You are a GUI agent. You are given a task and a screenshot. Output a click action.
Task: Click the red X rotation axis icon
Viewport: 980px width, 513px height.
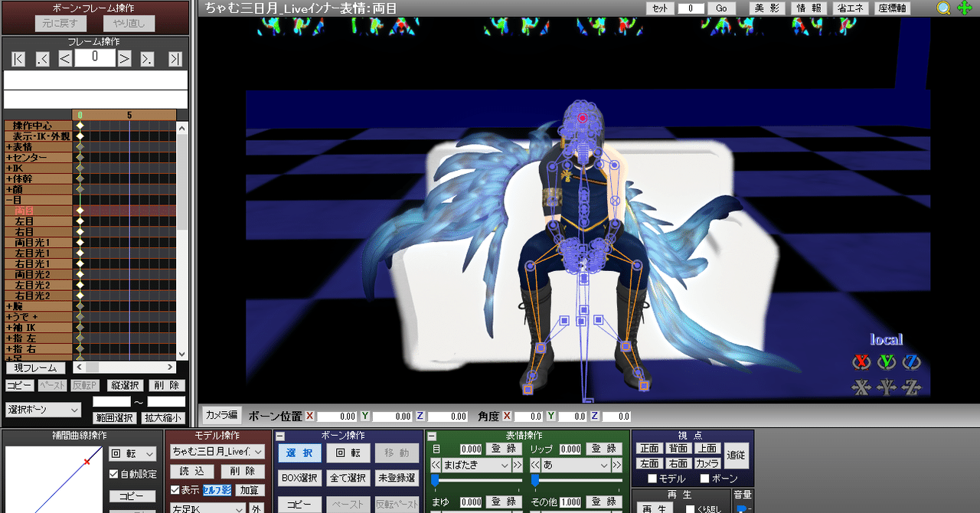coord(862,361)
